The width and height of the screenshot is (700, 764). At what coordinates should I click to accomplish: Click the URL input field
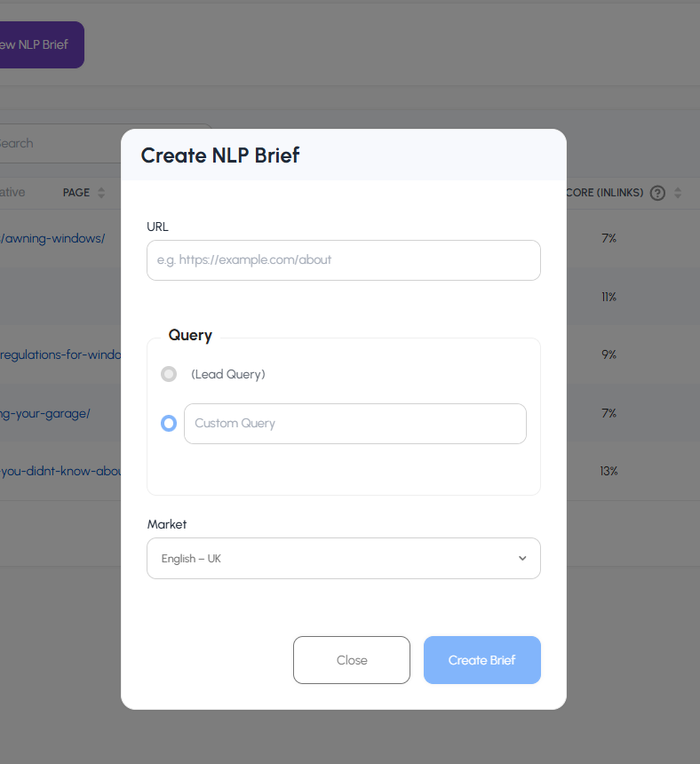click(343, 260)
